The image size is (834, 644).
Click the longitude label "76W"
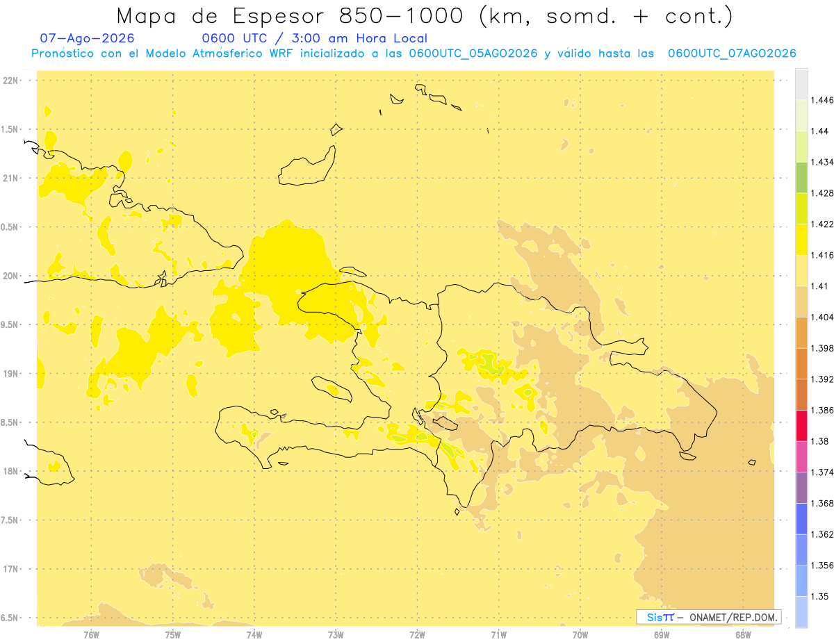(x=91, y=635)
